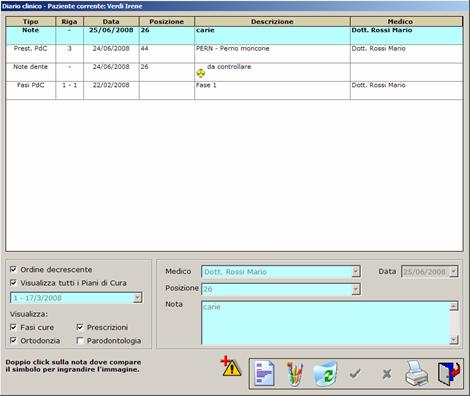470x396 pixels.
Task: Click the Tipo column header
Action: 31,22
